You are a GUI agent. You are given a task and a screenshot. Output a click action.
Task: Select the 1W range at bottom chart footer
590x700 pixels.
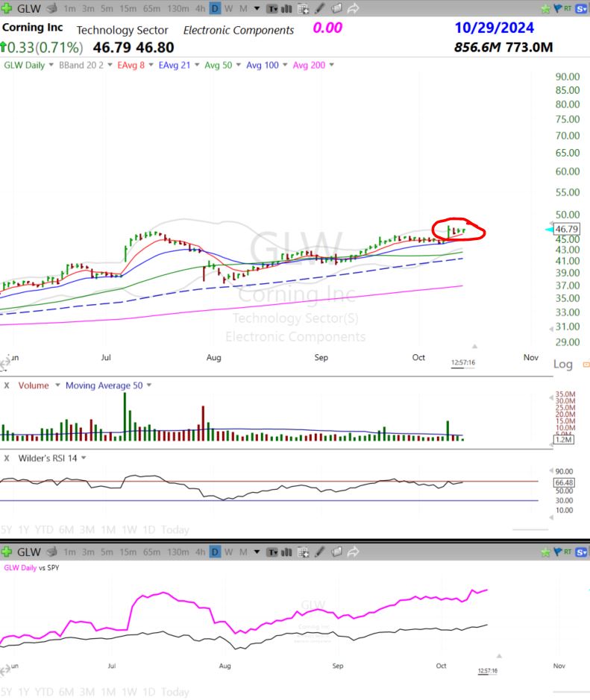(130, 692)
